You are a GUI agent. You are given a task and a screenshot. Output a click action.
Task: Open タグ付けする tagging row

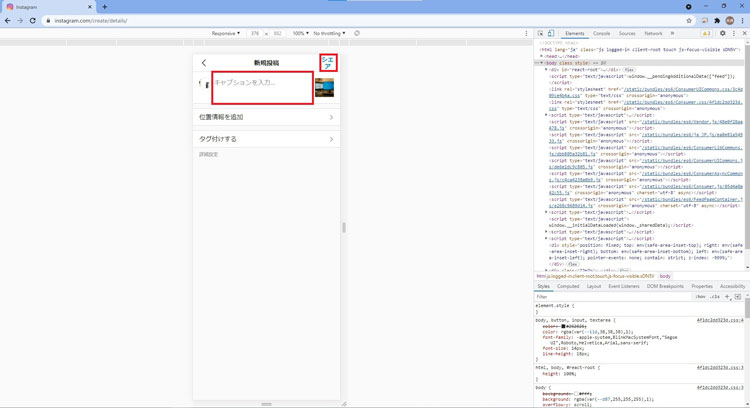[266, 139]
